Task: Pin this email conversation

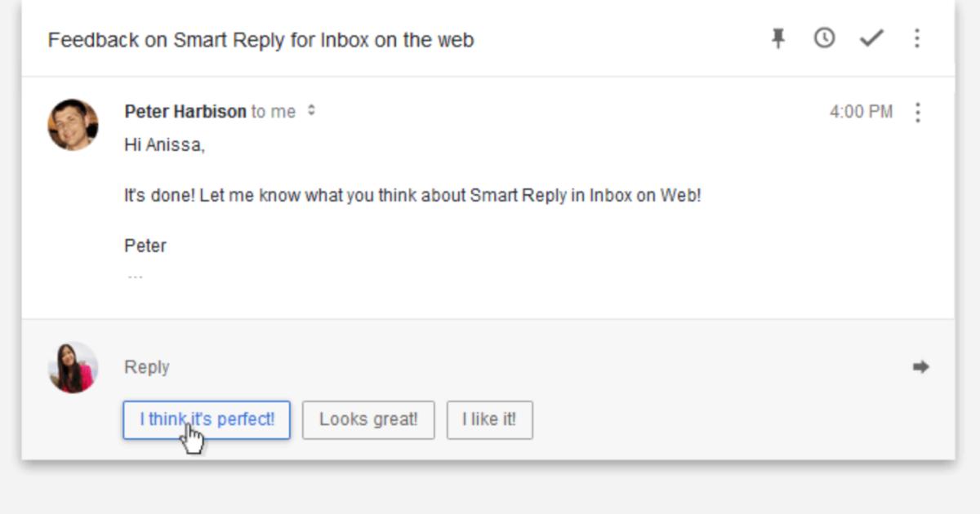Action: (x=778, y=38)
